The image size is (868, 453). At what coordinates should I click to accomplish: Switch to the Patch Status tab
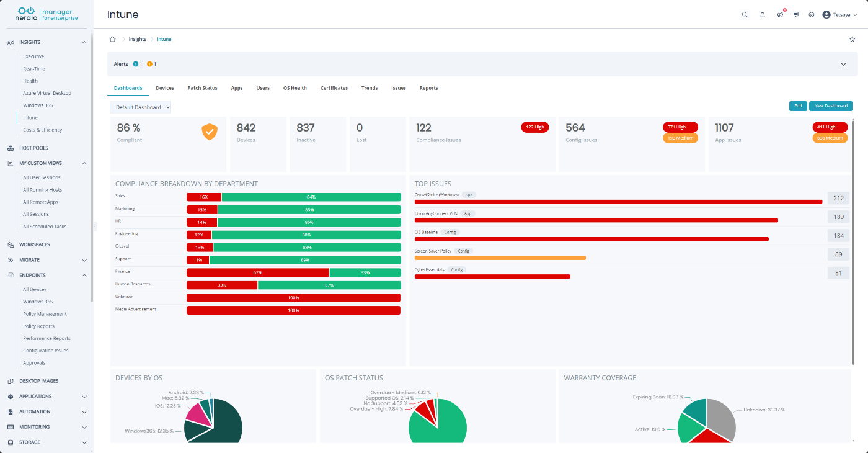pos(203,88)
